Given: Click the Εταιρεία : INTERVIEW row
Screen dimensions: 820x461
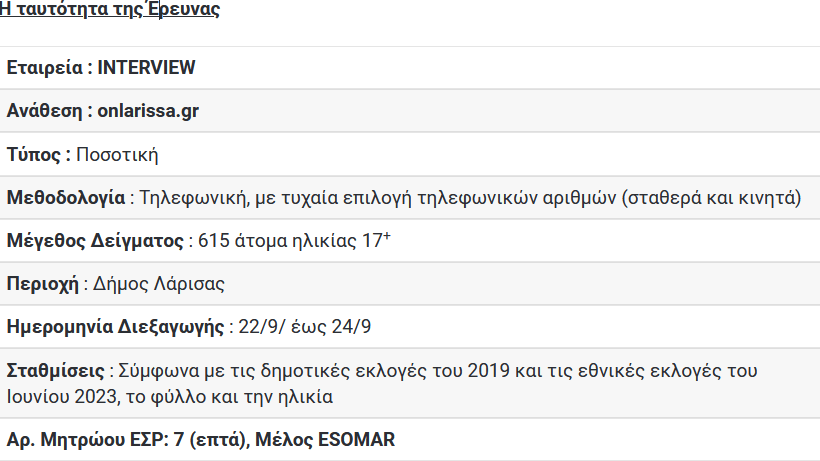Looking at the screenshot, I should 410,68.
